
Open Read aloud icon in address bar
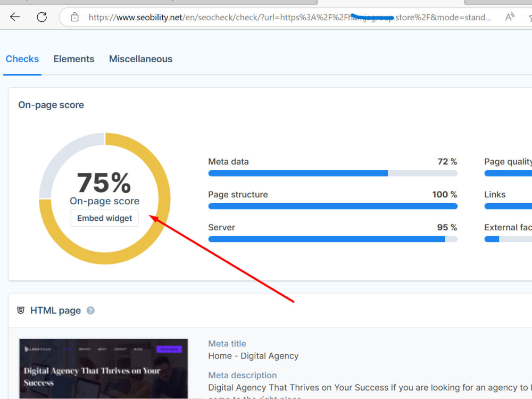(x=510, y=17)
